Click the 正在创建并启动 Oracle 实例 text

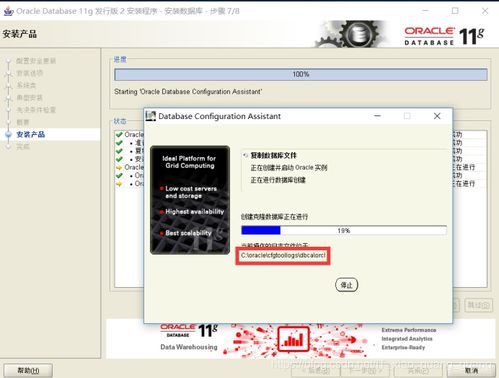289,167
